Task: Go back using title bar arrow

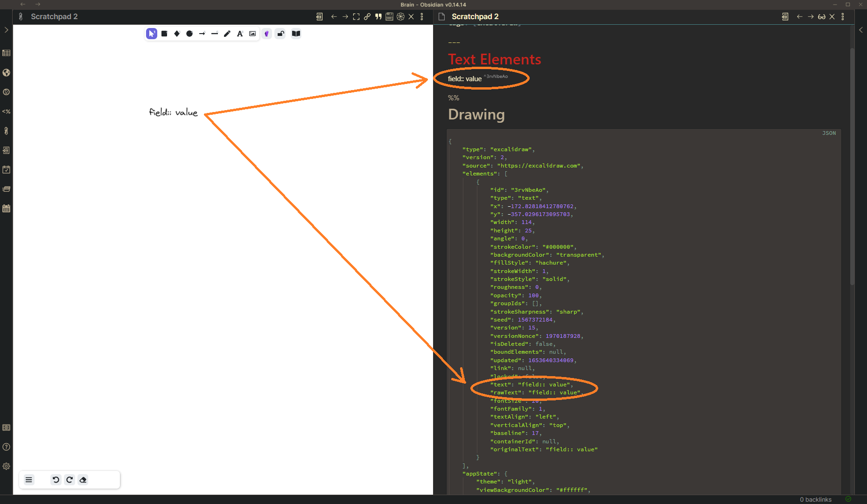Action: click(23, 4)
